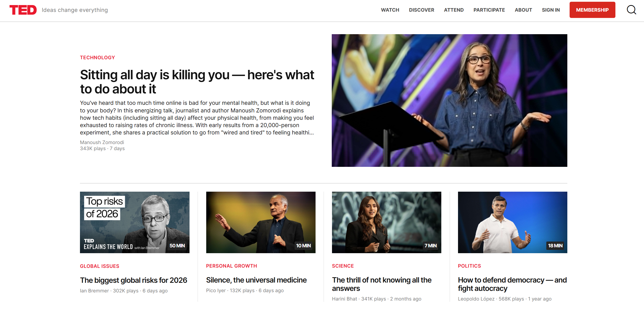Screen dimensions: 644x319
Task: Open the 'Sitting all day is killing you' headline
Action: (197, 82)
